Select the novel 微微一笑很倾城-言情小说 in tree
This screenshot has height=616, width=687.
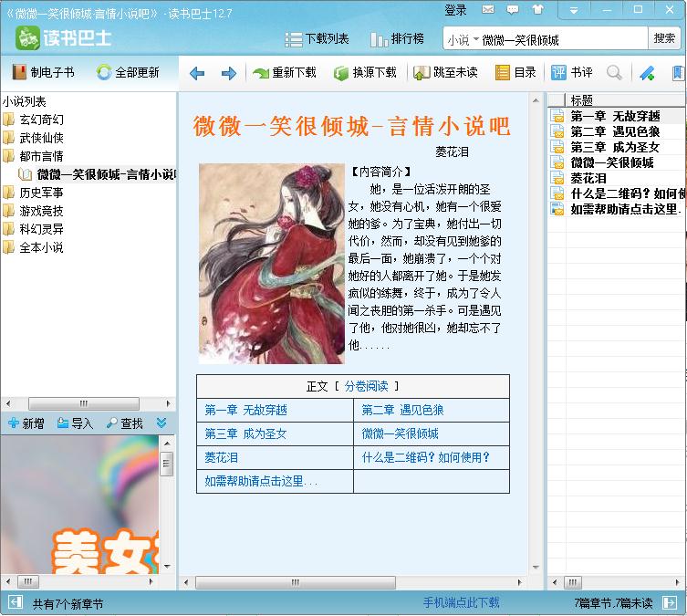tap(98, 174)
